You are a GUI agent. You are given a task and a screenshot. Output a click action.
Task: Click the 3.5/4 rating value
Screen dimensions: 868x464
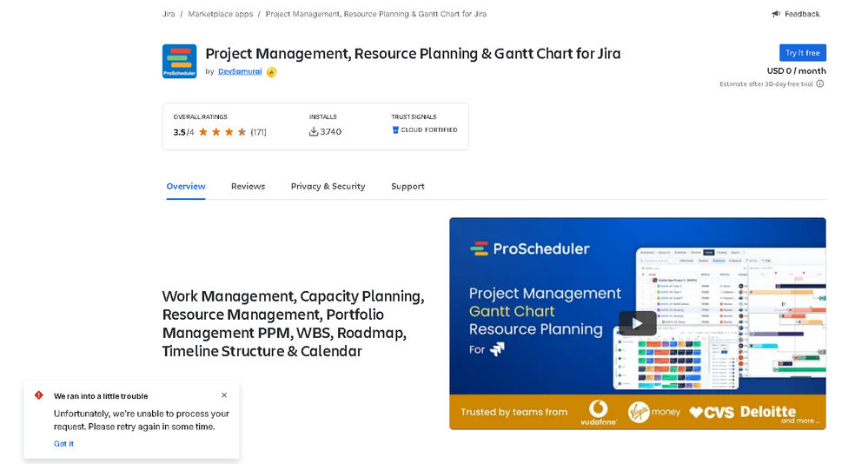pyautogui.click(x=184, y=132)
